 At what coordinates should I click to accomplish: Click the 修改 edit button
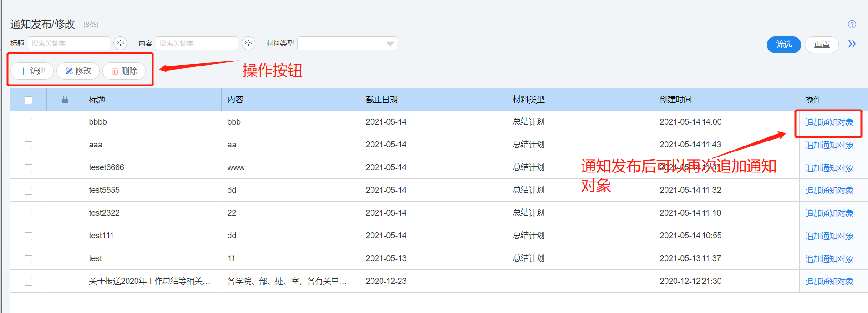[78, 71]
